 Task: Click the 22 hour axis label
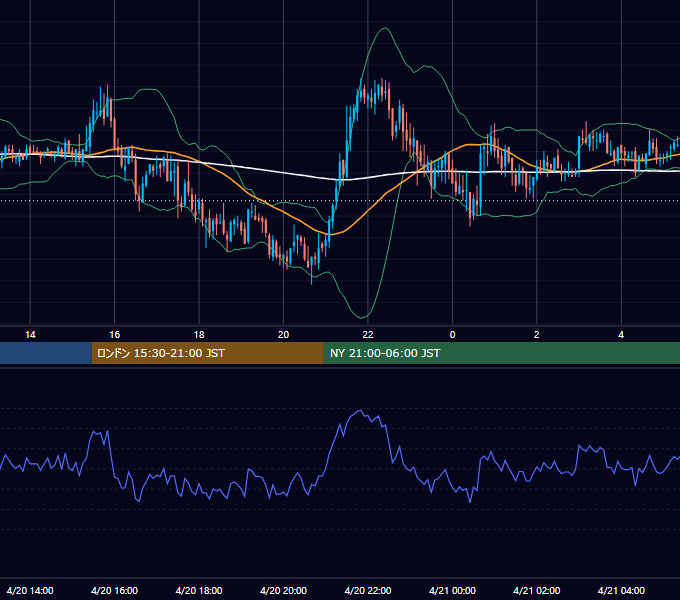(x=368, y=334)
